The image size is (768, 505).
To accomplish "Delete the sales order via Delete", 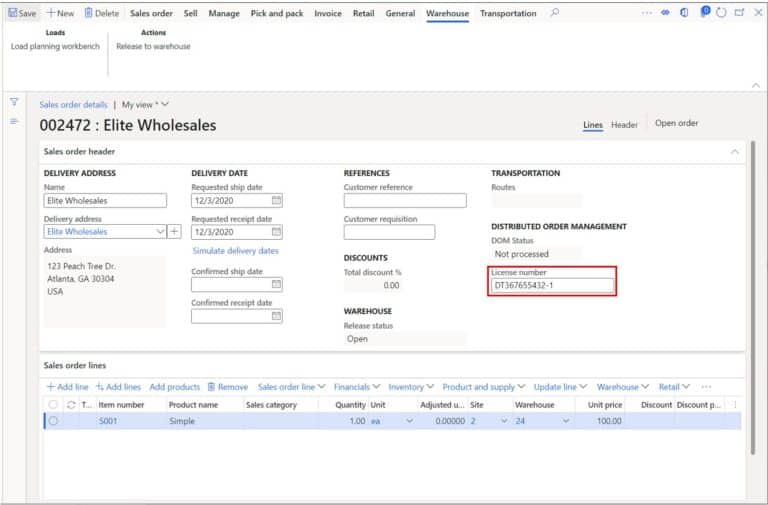I will point(102,13).
